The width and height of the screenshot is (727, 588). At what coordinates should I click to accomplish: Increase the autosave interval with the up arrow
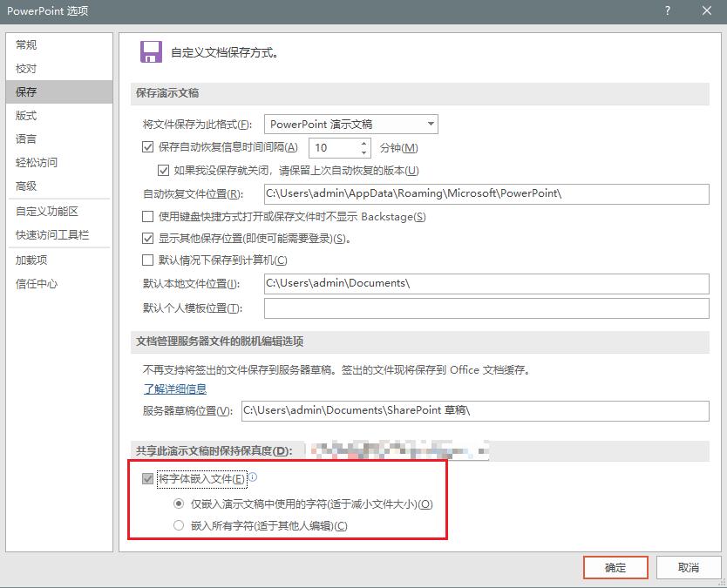click(x=364, y=143)
